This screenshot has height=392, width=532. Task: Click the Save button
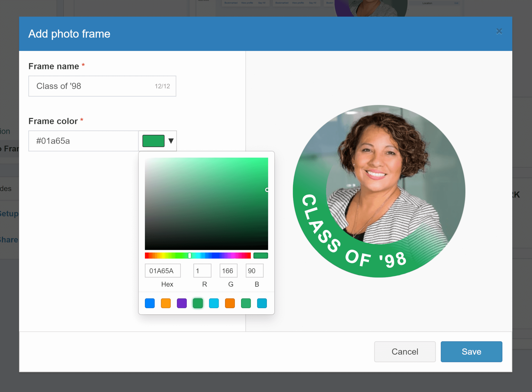click(471, 351)
